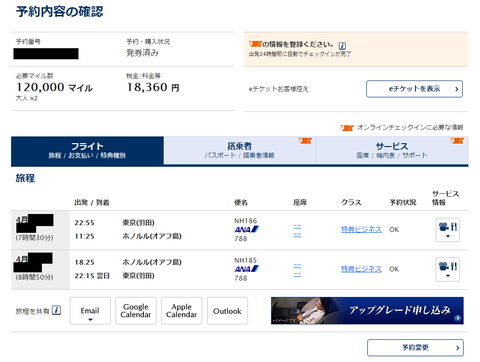
Task: Click flight number NH186
Action: pyautogui.click(x=246, y=221)
